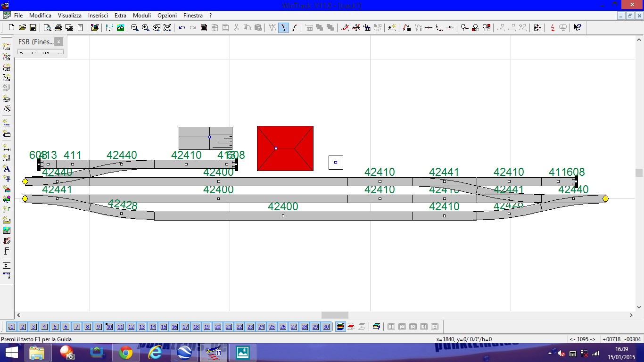Image resolution: width=644 pixels, height=362 pixels.
Task: Open the Visualizza menu
Action: [70, 16]
